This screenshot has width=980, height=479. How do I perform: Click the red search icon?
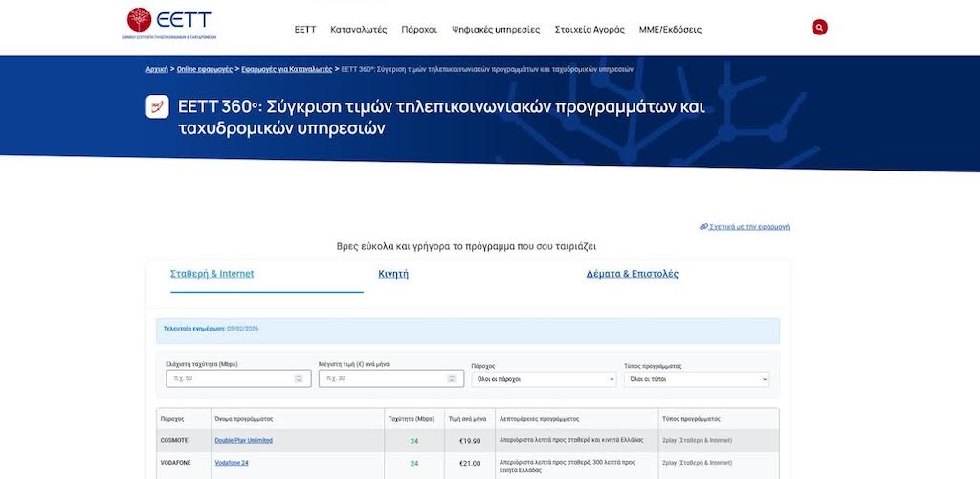click(x=819, y=28)
